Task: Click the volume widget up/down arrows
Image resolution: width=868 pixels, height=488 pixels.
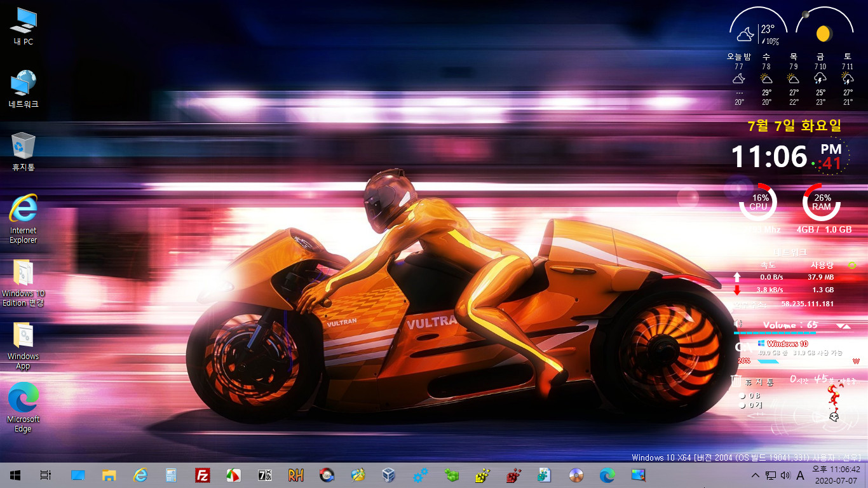Action: click(844, 326)
